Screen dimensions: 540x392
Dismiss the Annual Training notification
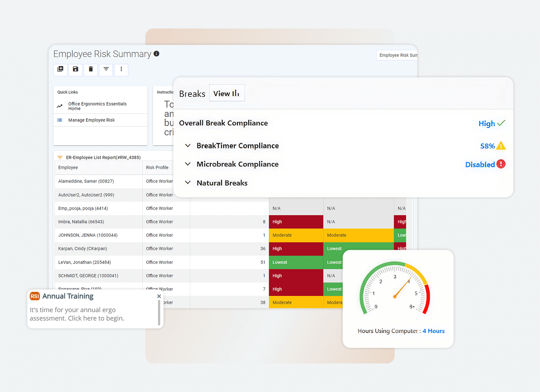click(x=159, y=296)
